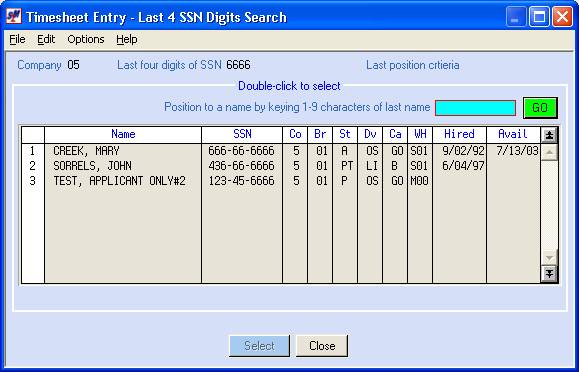Click row number 3

coord(32,181)
